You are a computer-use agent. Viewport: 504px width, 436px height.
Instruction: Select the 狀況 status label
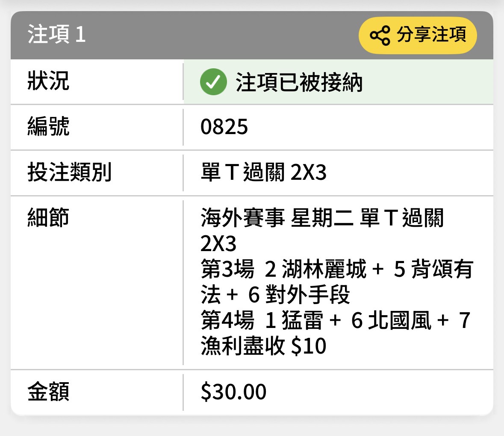(x=48, y=81)
